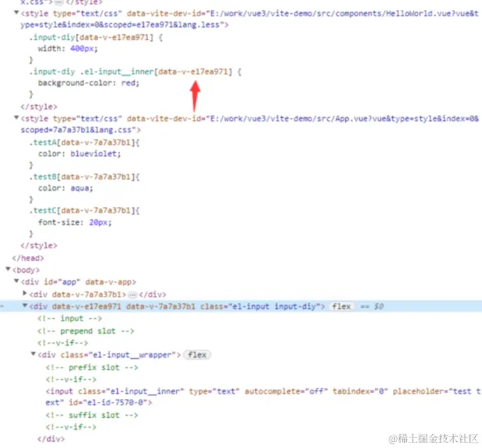482x448 pixels.
Task: Select the '<!-- suffix slot -->' comment node
Action: point(92,416)
